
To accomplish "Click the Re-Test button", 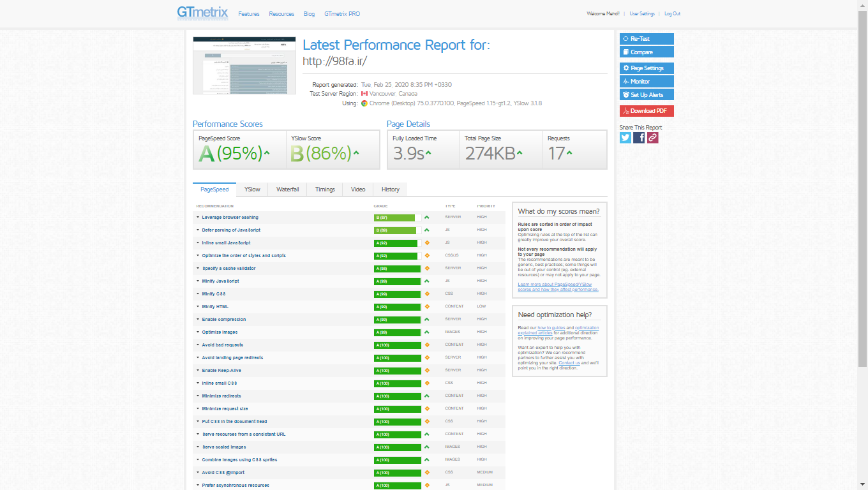I will [647, 39].
